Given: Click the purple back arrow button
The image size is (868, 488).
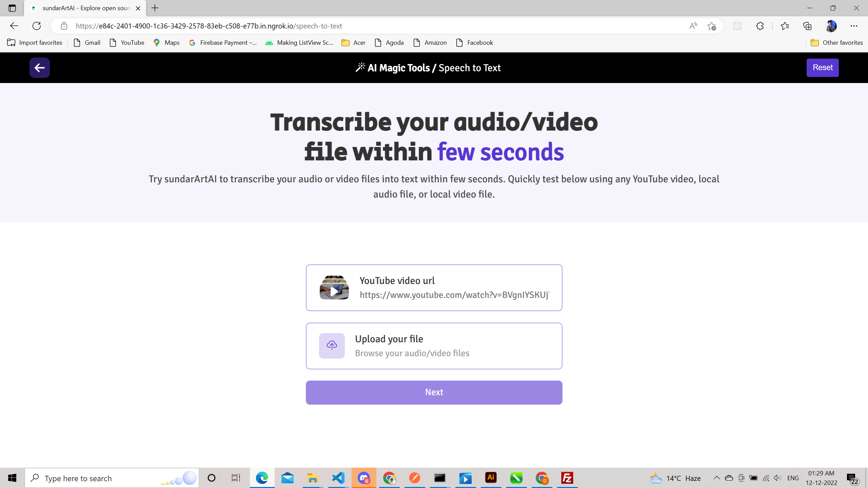Looking at the screenshot, I should click(x=39, y=68).
